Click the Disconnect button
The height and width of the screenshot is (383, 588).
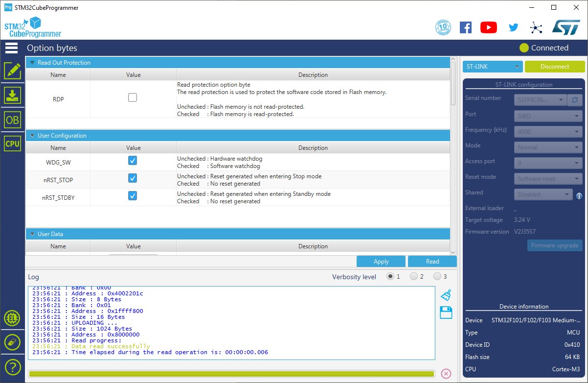[555, 67]
